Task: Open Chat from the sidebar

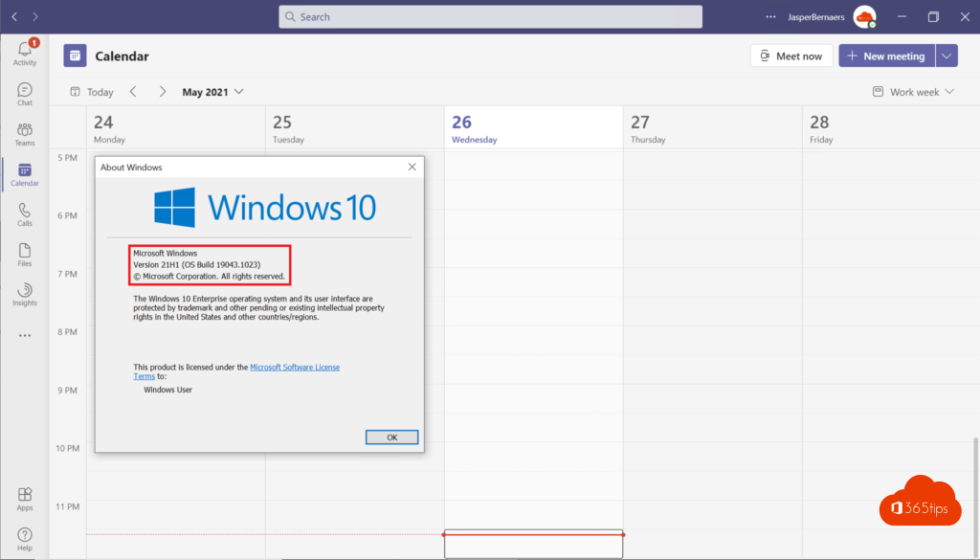Action: [x=25, y=95]
